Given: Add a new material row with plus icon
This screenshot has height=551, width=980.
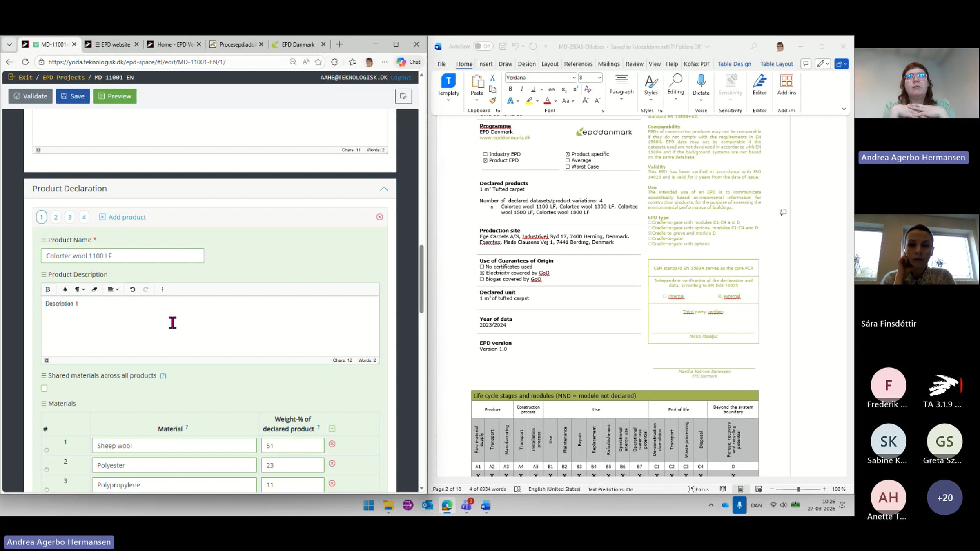Looking at the screenshot, I should click(332, 429).
